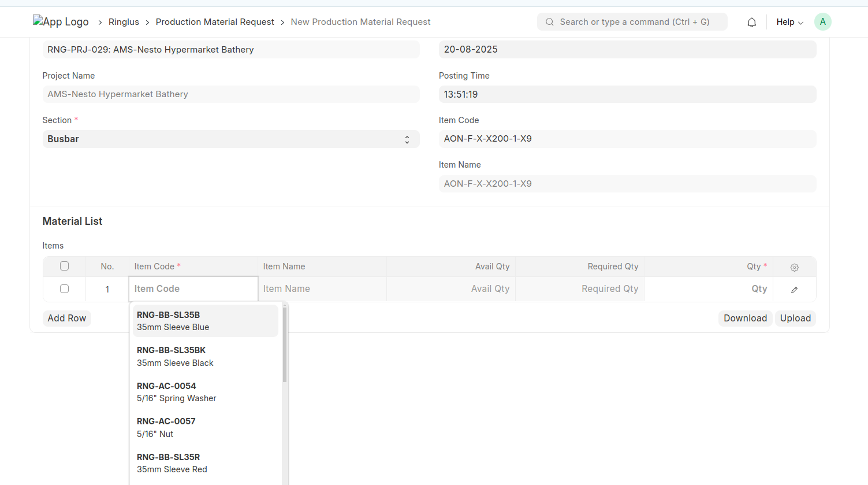
Task: Open the Section dropdown showing Busbar
Action: point(230,139)
